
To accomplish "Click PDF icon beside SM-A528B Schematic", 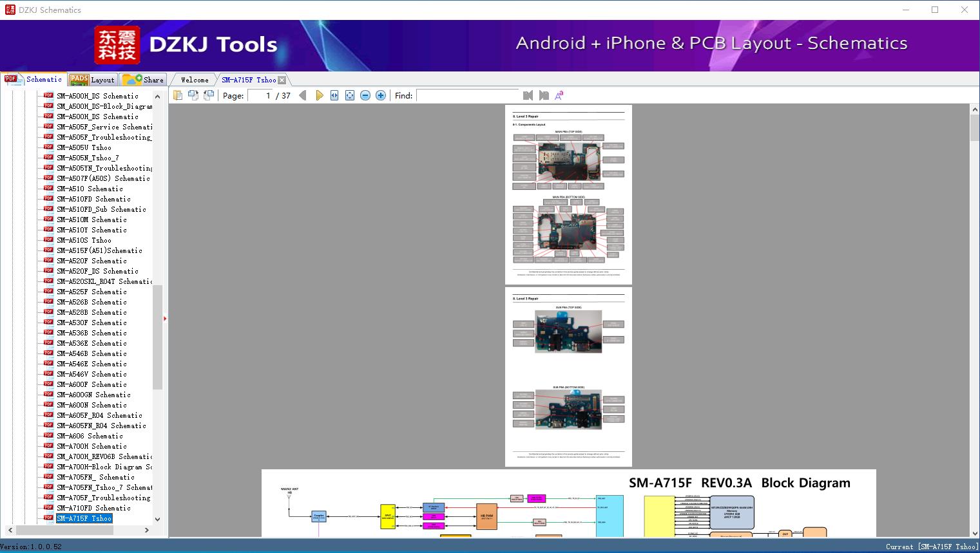I will click(x=48, y=312).
